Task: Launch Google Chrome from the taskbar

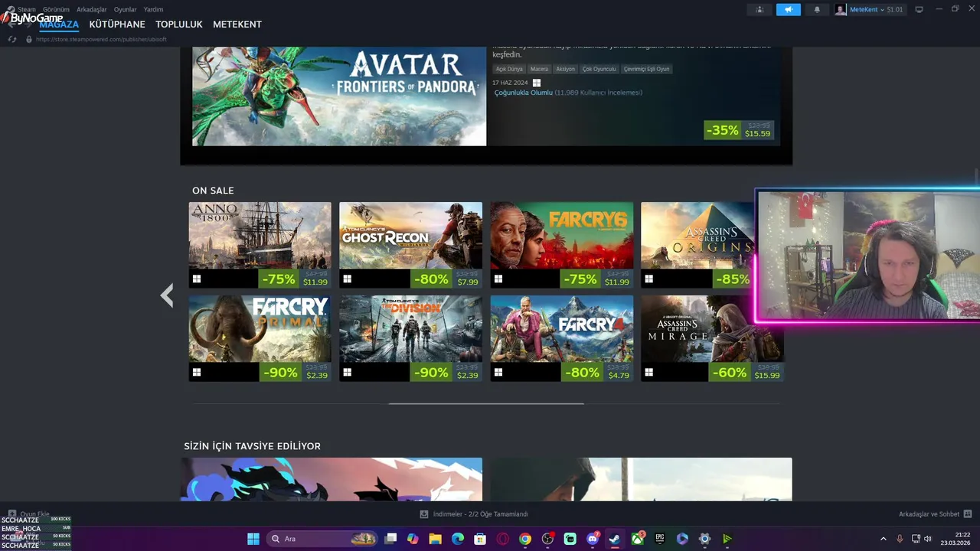Action: tap(525, 539)
